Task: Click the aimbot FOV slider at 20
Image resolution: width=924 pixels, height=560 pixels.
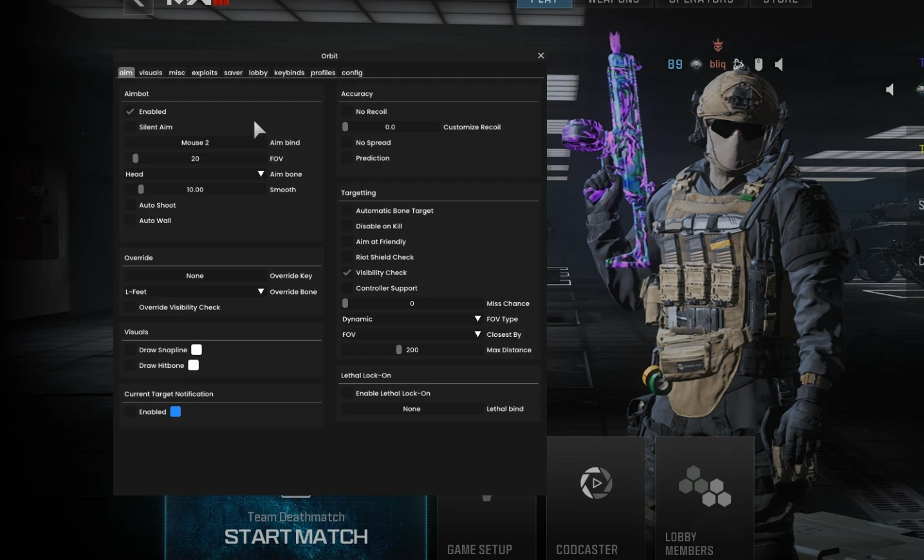Action: click(195, 158)
